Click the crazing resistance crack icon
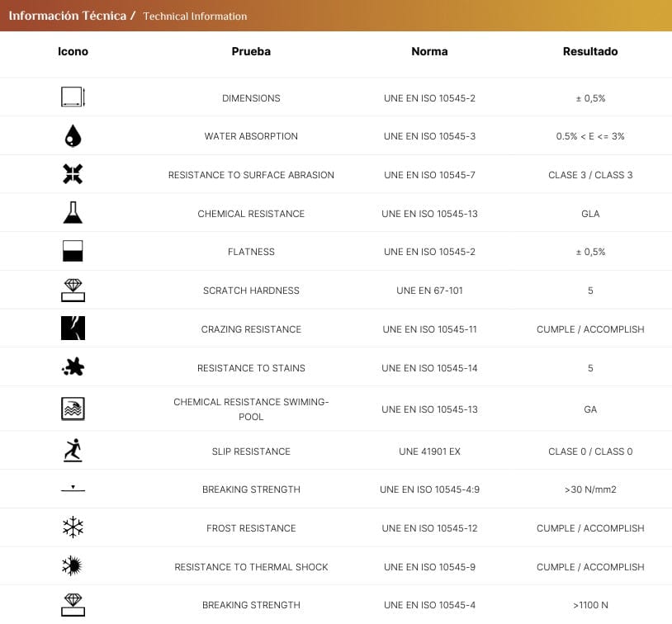 (73, 329)
